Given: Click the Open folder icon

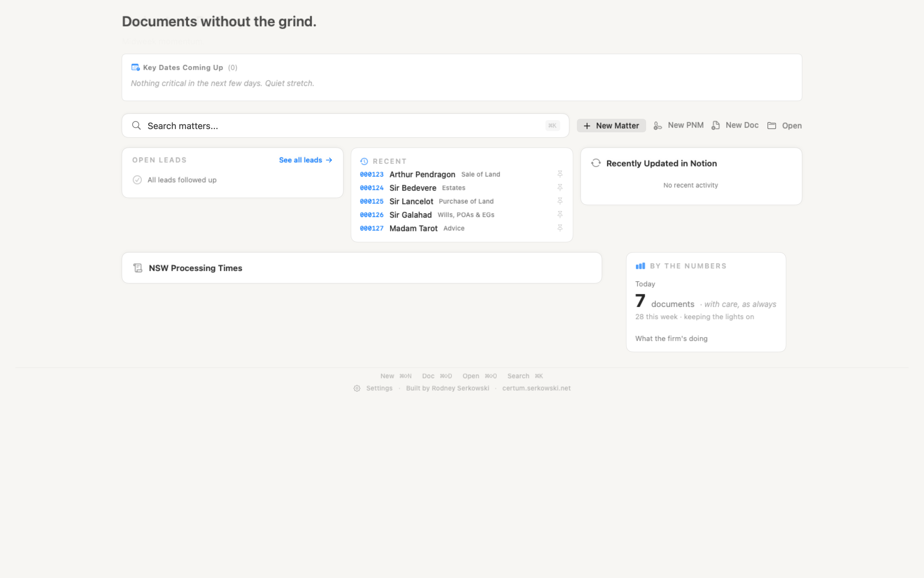Looking at the screenshot, I should point(772,125).
